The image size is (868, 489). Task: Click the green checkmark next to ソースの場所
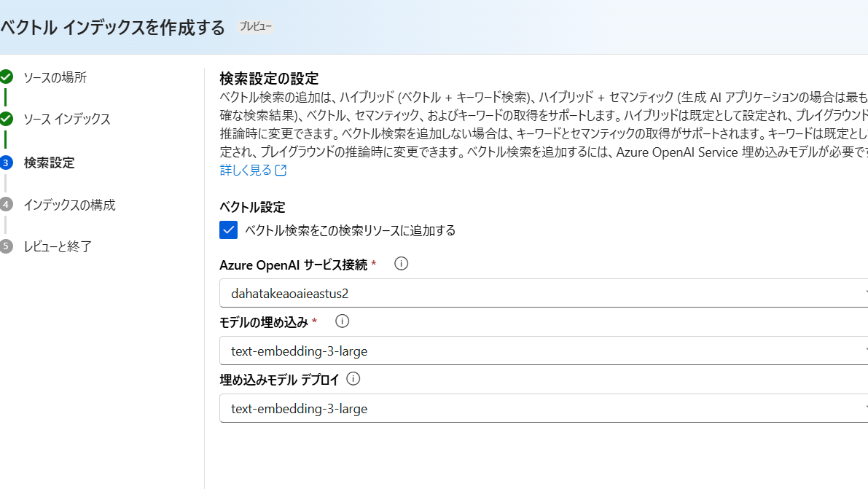tap(6, 77)
